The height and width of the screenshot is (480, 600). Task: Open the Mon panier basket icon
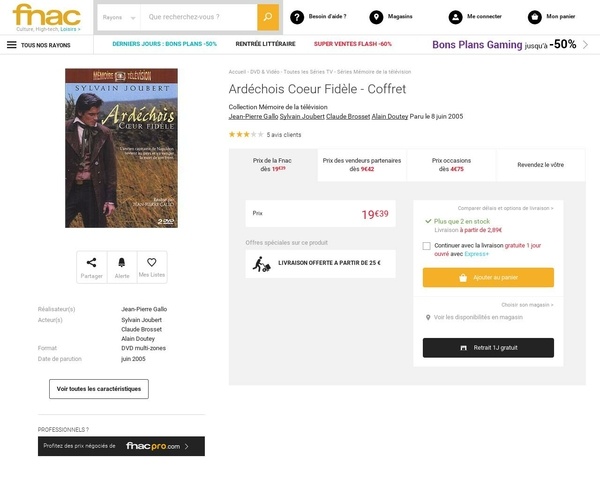[x=534, y=17]
